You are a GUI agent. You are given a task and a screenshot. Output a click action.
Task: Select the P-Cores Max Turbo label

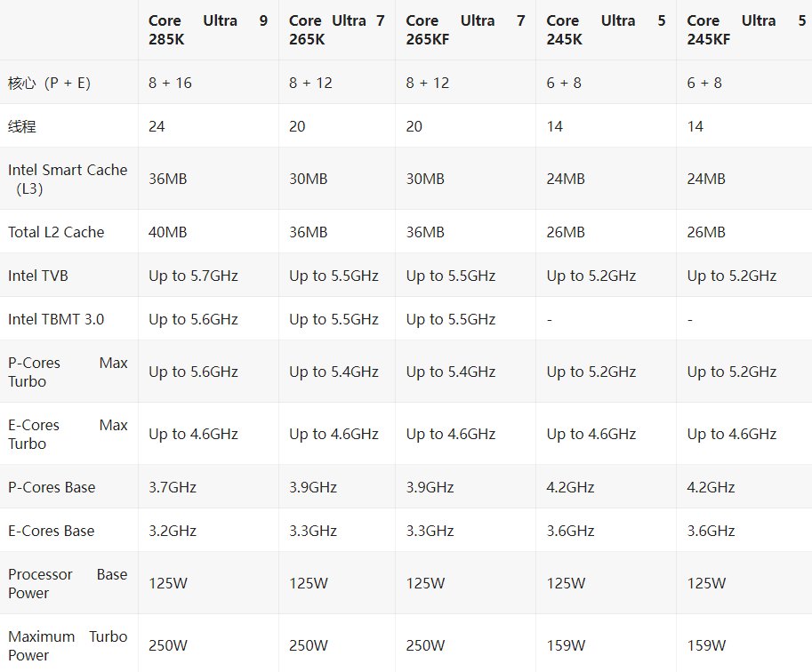68,372
